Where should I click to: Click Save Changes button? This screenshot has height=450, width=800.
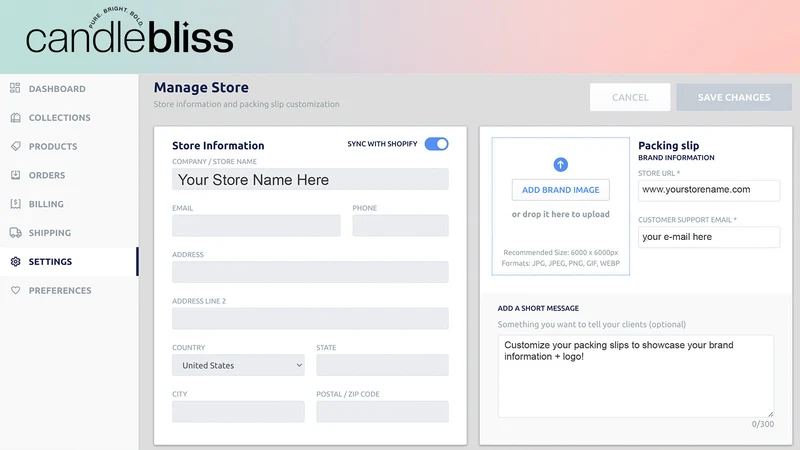click(x=734, y=97)
